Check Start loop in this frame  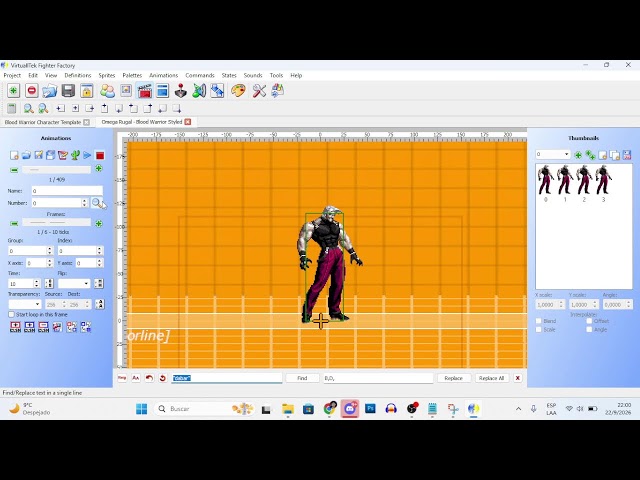pos(11,314)
